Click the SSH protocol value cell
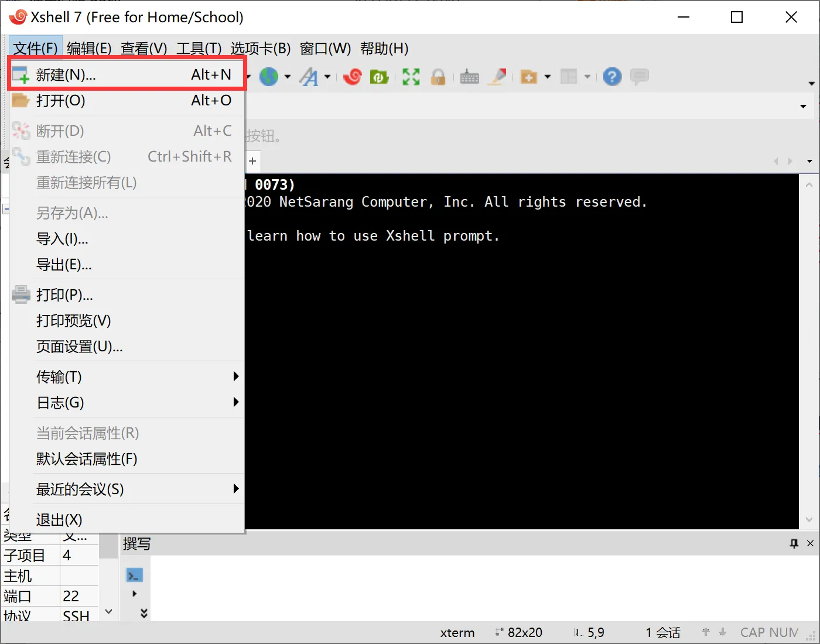The height and width of the screenshot is (644, 820). [x=80, y=615]
